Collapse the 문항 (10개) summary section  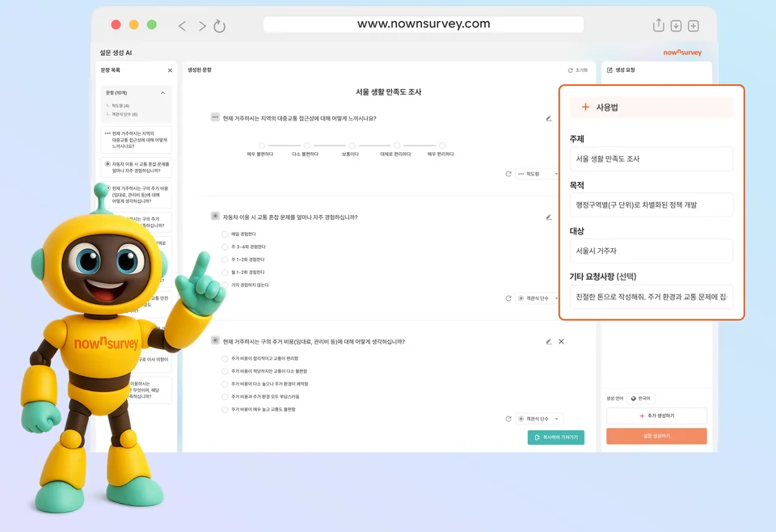pos(162,92)
